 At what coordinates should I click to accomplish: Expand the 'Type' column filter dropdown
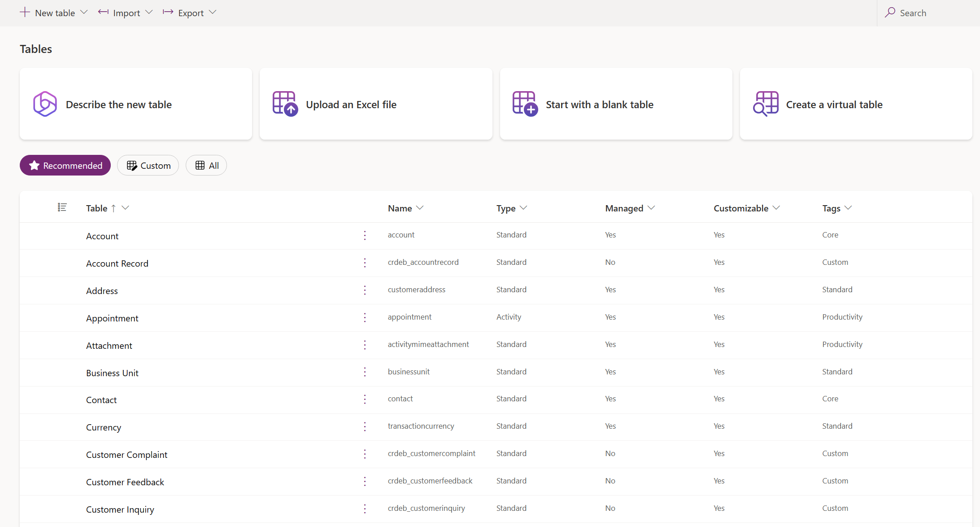pyautogui.click(x=524, y=208)
